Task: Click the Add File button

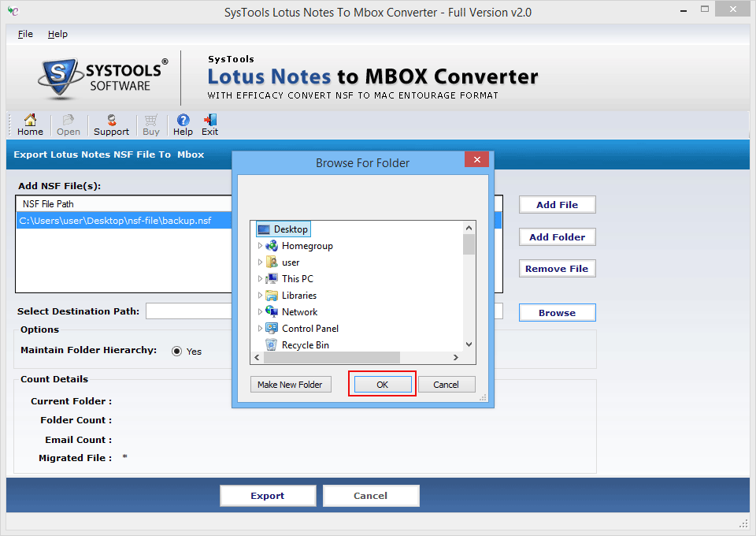Action: click(x=557, y=205)
